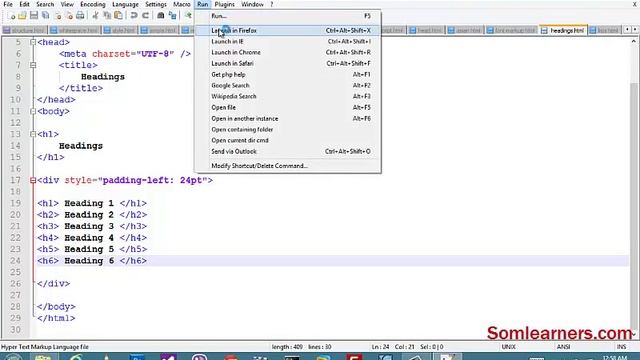The height and width of the screenshot is (360, 640).
Task: Choose Get php help
Action: [288, 74]
